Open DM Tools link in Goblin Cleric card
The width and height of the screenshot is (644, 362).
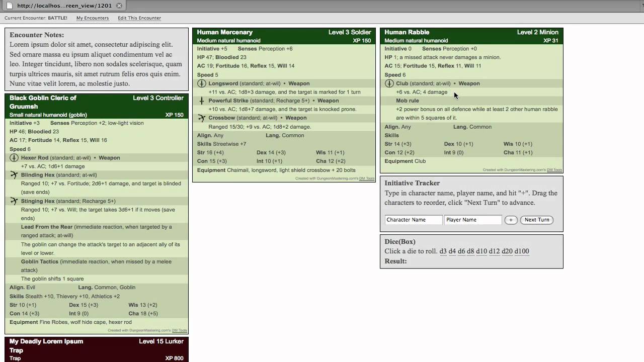(180, 330)
